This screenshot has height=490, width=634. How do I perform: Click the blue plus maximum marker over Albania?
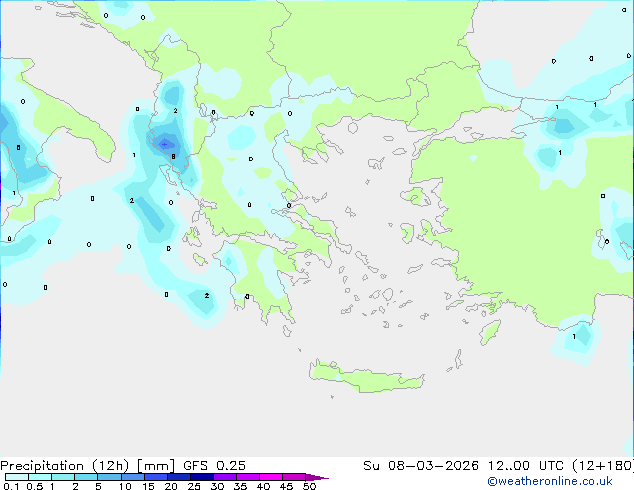pyautogui.click(x=164, y=144)
